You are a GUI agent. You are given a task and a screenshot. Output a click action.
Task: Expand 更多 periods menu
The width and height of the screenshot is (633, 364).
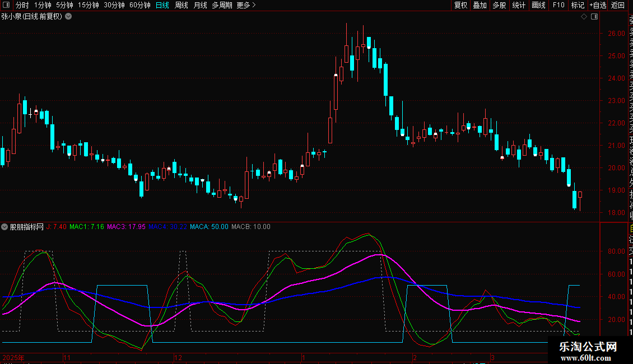[x=246, y=6]
